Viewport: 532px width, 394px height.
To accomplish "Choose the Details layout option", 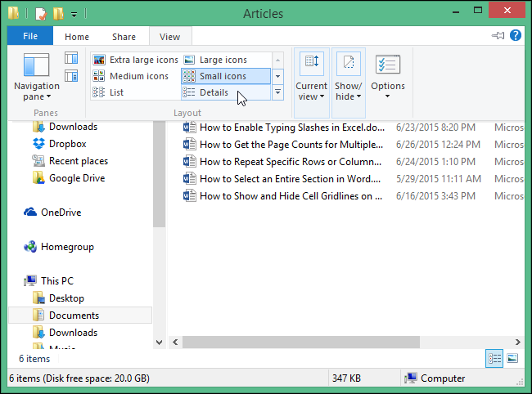I will pyautogui.click(x=226, y=92).
